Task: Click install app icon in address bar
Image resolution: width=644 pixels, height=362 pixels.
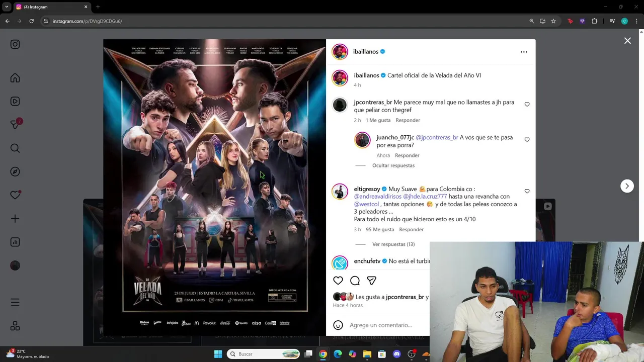Action: pos(542,21)
